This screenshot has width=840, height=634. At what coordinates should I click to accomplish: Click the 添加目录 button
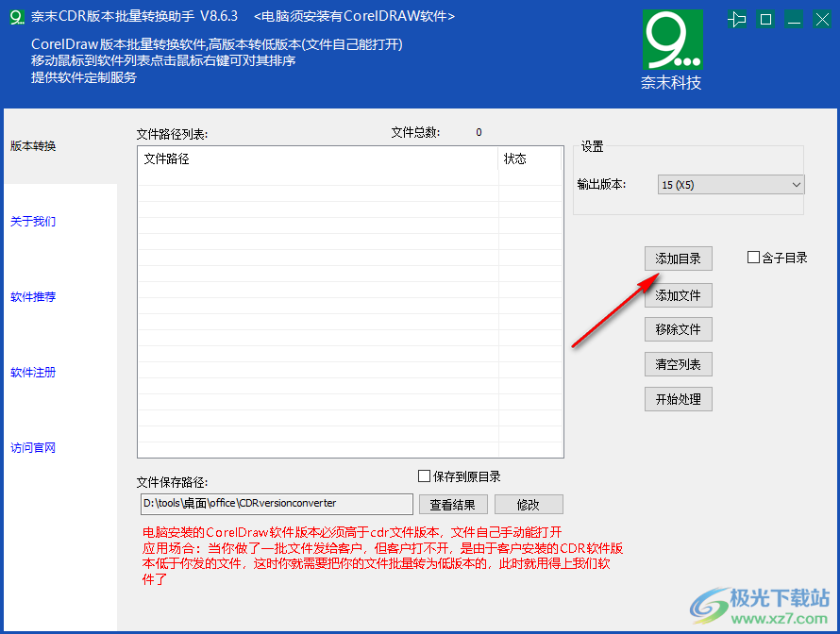tap(678, 258)
